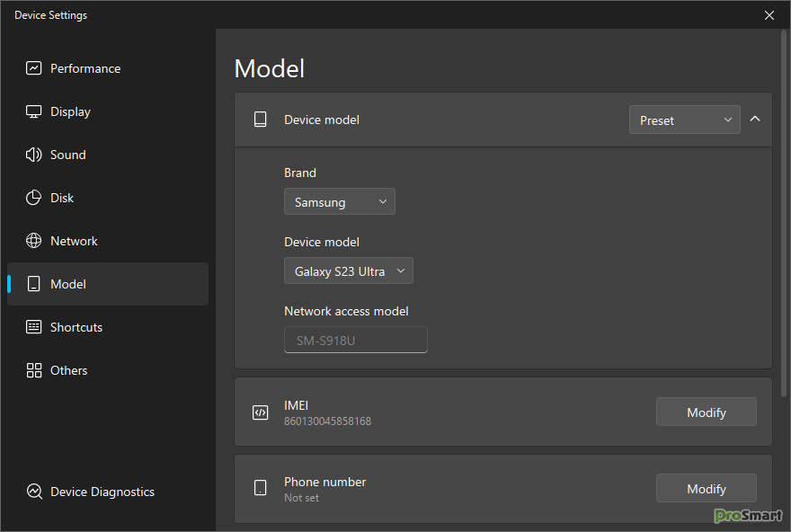
Task: Open the Galaxy S23 Ultra model dropdown
Action: (x=348, y=271)
